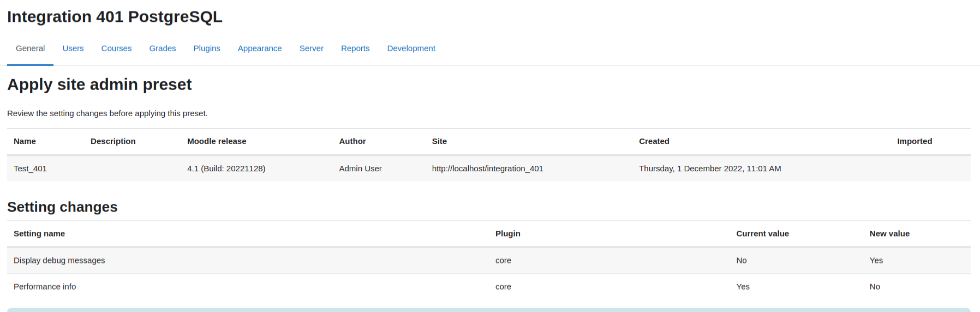Click the Moodle release column header
980x312 pixels.
point(217,141)
